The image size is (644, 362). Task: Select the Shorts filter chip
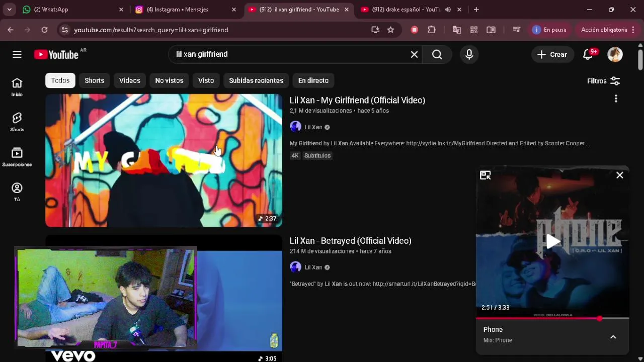click(95, 80)
